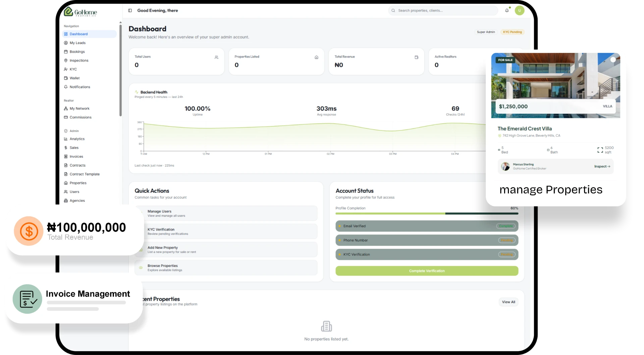Open the user avatar menu
Image resolution: width=644 pixels, height=355 pixels.
pyautogui.click(x=520, y=10)
